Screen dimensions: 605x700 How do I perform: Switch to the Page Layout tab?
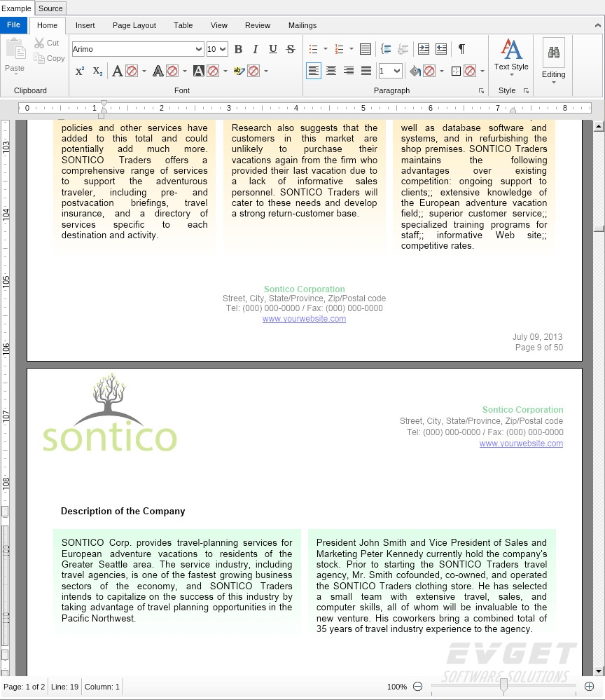pos(134,25)
